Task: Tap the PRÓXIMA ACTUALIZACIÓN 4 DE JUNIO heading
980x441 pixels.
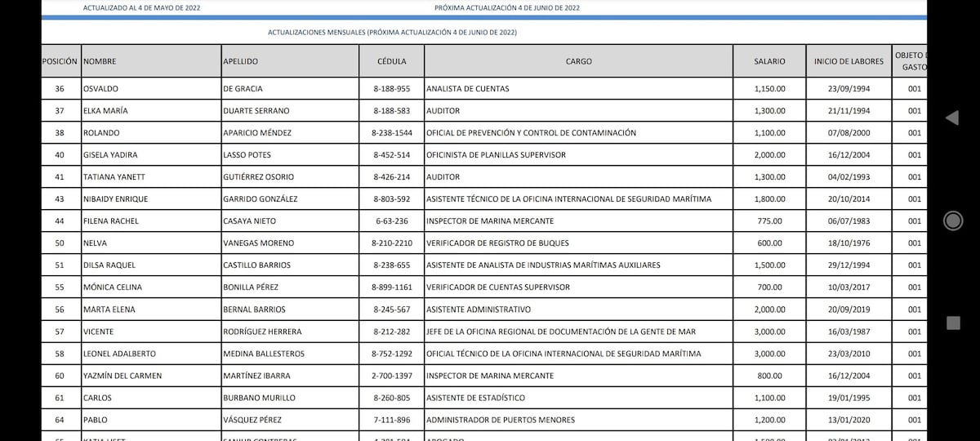Action: [507, 7]
